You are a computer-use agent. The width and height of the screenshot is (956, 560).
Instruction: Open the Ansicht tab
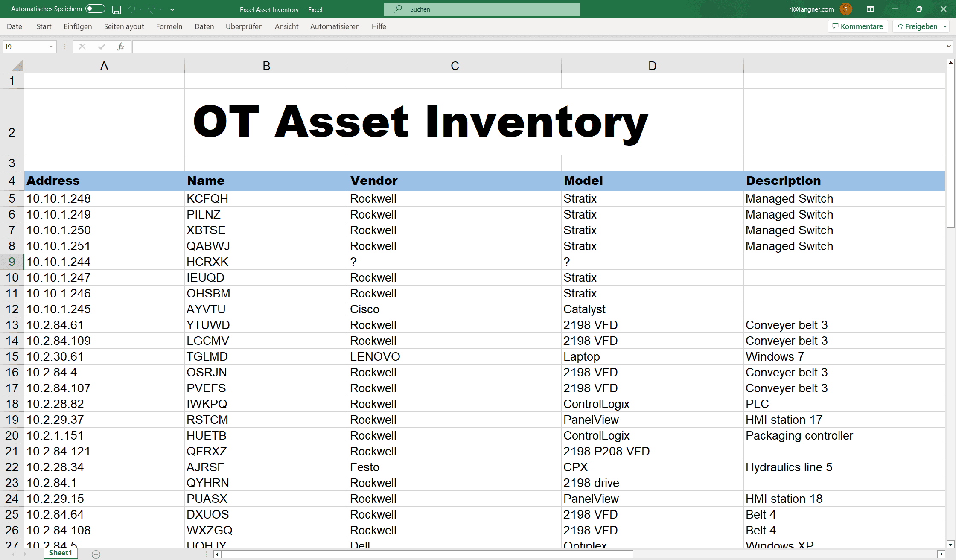[x=287, y=26]
